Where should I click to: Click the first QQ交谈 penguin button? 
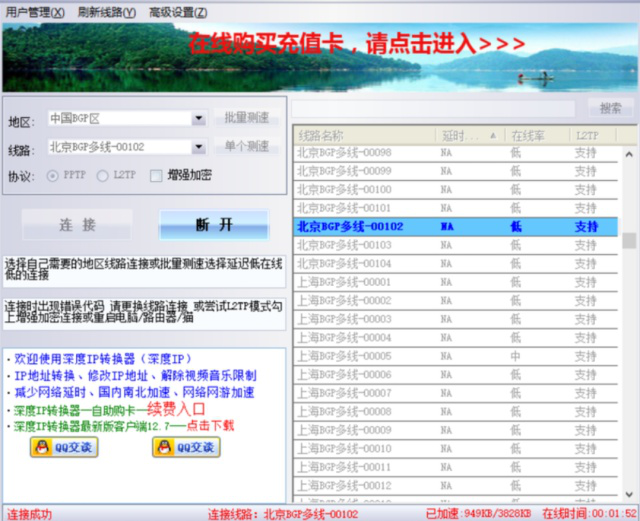[x=64, y=447]
